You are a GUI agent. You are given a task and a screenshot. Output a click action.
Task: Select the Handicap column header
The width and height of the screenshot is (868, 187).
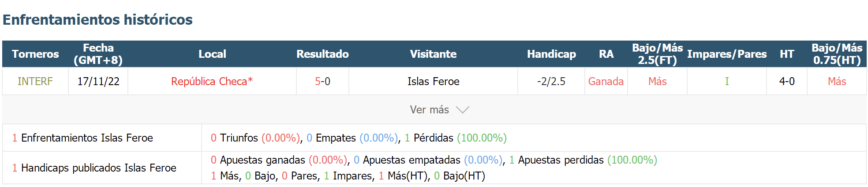[551, 54]
